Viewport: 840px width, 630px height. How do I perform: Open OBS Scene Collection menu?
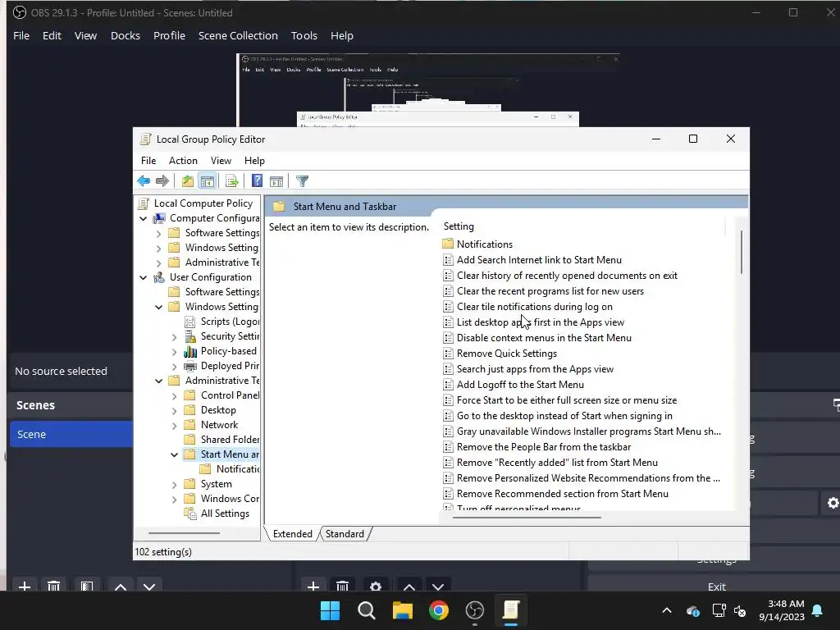pyautogui.click(x=238, y=36)
